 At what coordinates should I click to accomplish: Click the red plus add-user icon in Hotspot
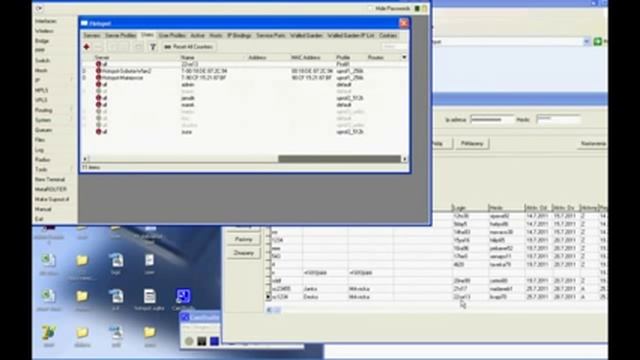[x=87, y=47]
